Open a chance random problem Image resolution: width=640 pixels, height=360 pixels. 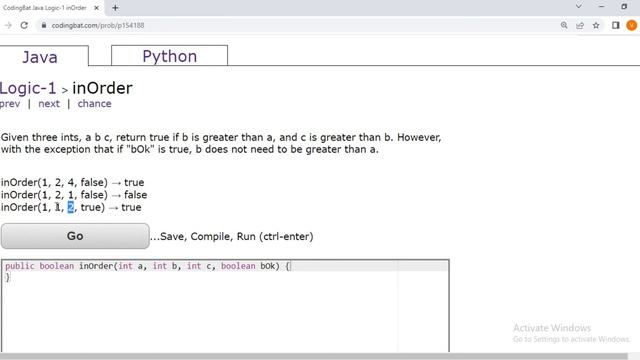94,104
